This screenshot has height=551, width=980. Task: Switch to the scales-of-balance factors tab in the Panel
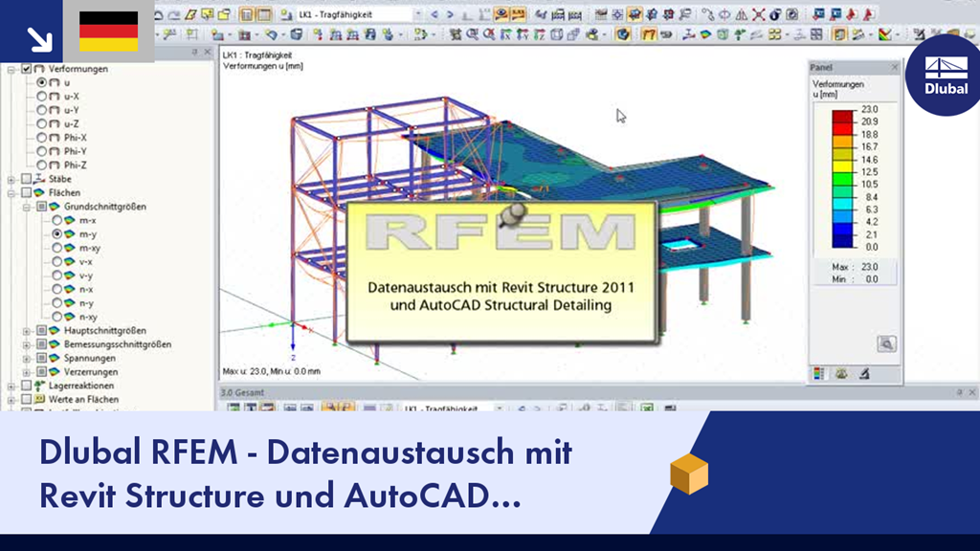(x=841, y=374)
